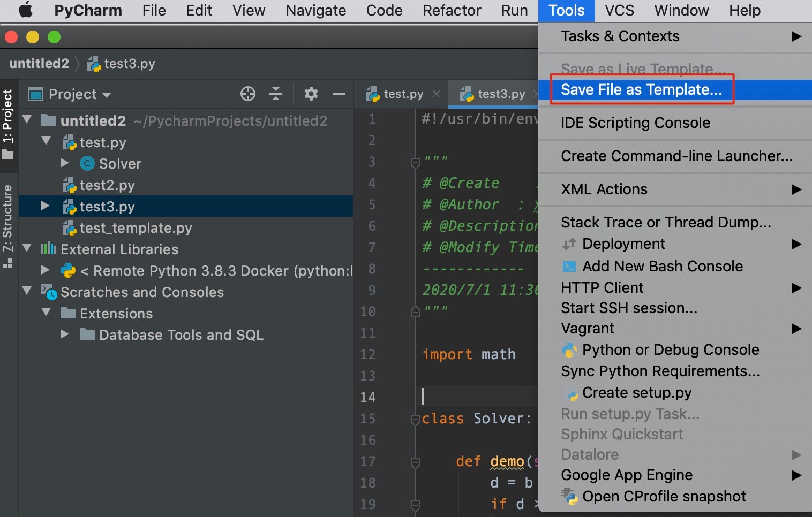812x517 pixels.
Task: Open the Z: Structure tool window tab
Action: 8,226
